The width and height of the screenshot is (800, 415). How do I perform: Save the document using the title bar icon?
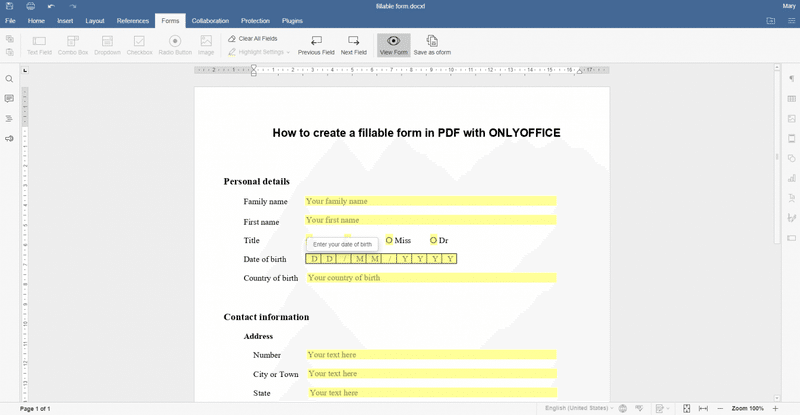point(9,6)
